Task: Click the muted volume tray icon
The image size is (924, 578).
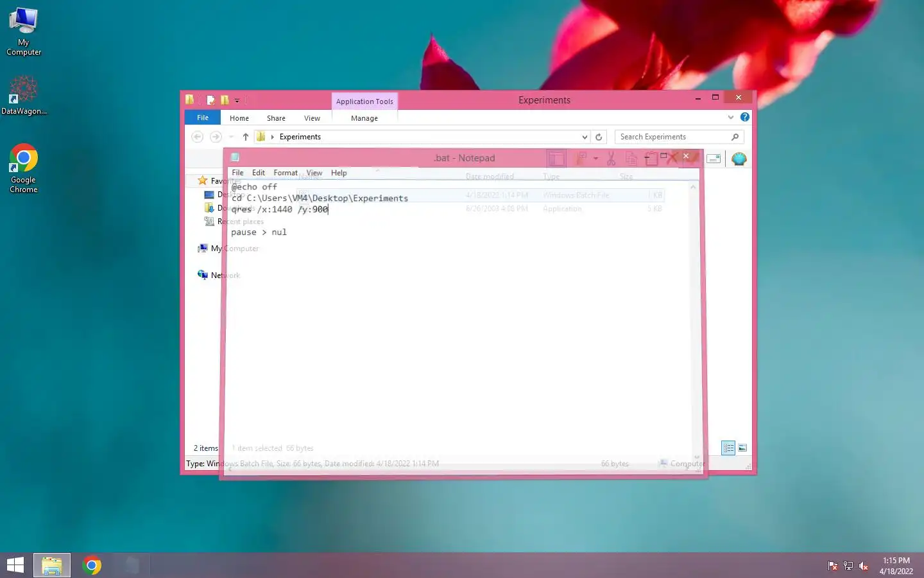Action: 864,566
